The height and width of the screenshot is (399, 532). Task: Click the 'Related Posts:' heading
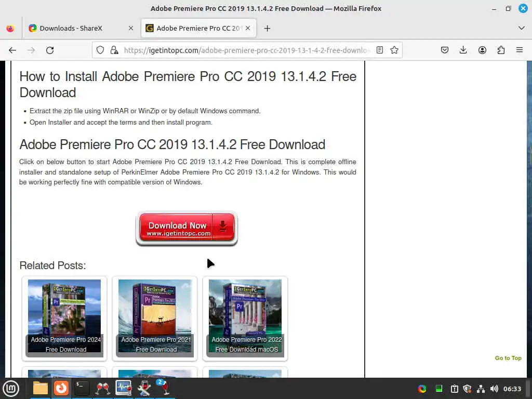tap(52, 265)
